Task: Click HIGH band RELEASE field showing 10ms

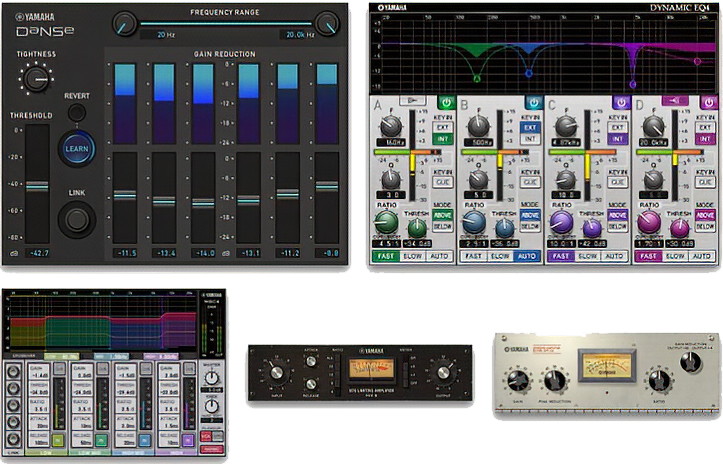Action: click(x=169, y=439)
